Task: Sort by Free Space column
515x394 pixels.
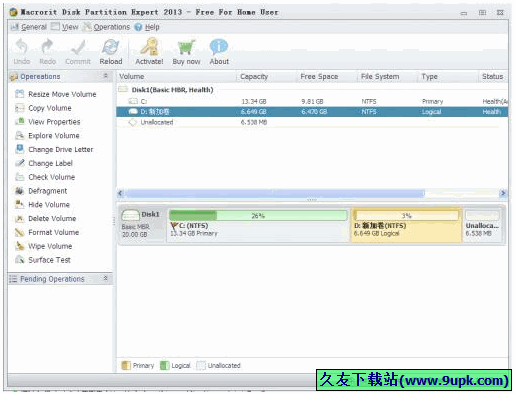Action: 327,77
